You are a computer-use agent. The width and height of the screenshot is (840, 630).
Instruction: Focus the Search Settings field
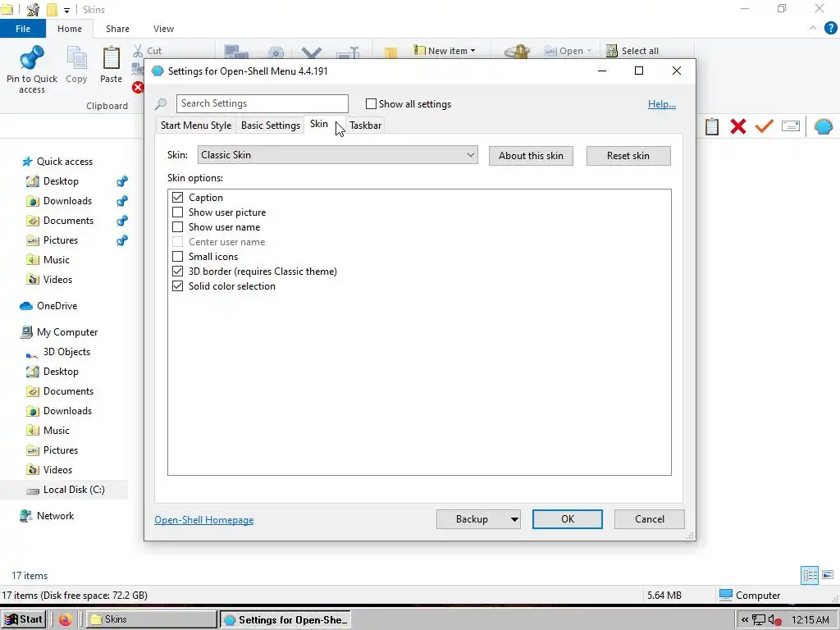click(x=262, y=103)
